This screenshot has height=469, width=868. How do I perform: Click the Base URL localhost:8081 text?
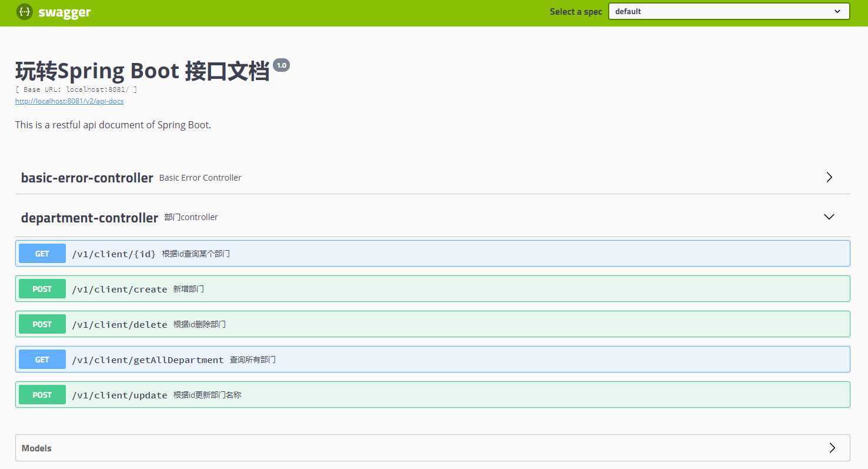(76, 89)
